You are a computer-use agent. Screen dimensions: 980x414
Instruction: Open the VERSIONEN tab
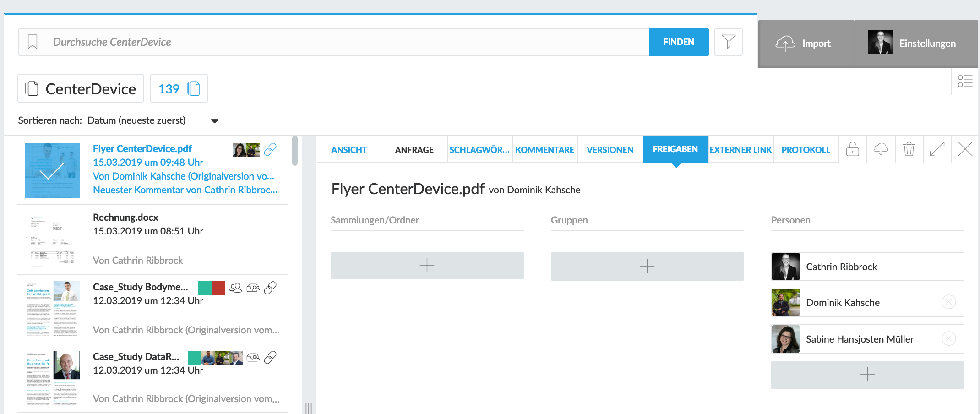(610, 150)
